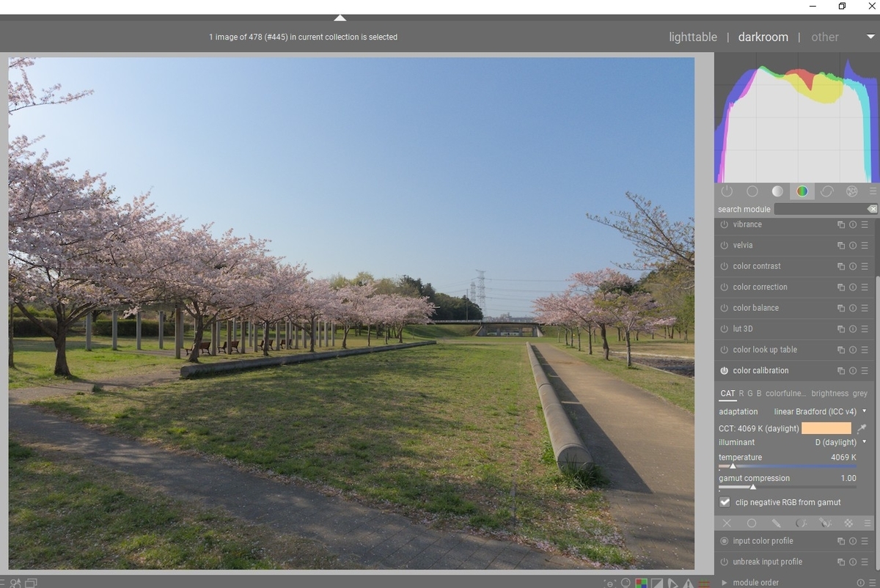Open the effects module group
The image size is (880, 588).
(x=852, y=191)
